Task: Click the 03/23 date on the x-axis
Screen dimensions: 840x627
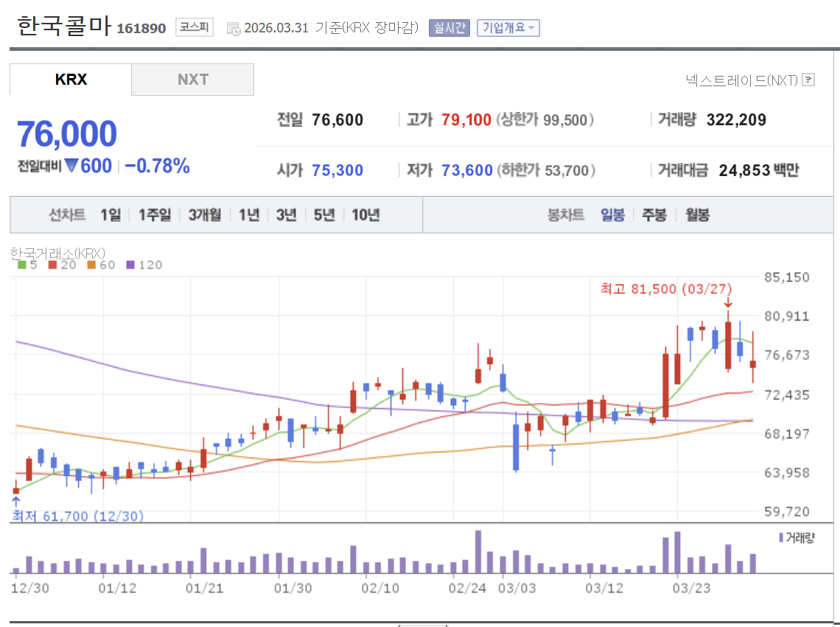Action: pyautogui.click(x=691, y=588)
